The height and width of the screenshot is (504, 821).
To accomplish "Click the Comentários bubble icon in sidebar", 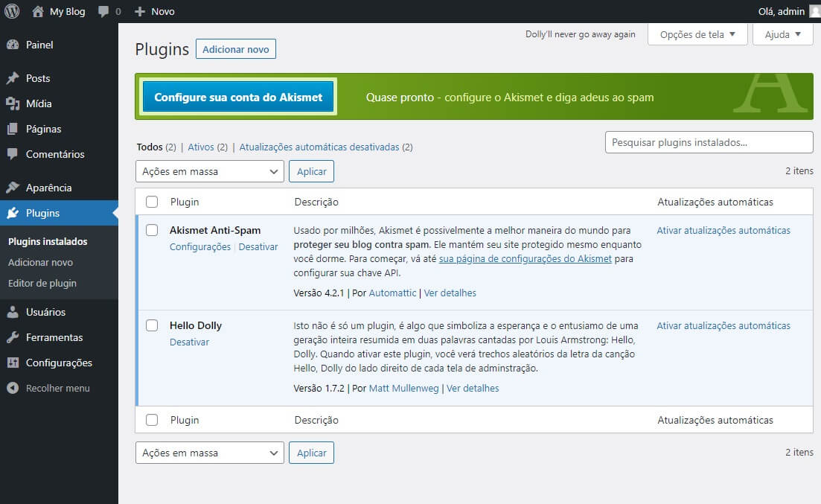I will click(x=13, y=153).
